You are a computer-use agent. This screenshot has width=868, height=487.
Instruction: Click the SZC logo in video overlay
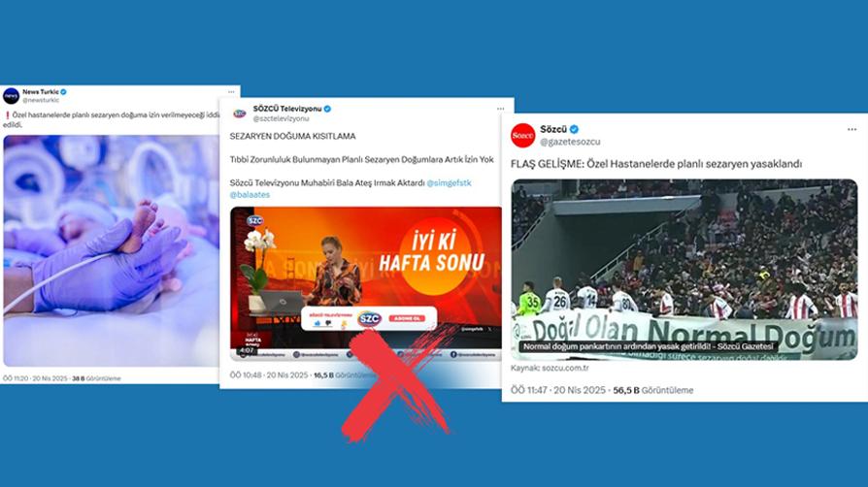369,319
